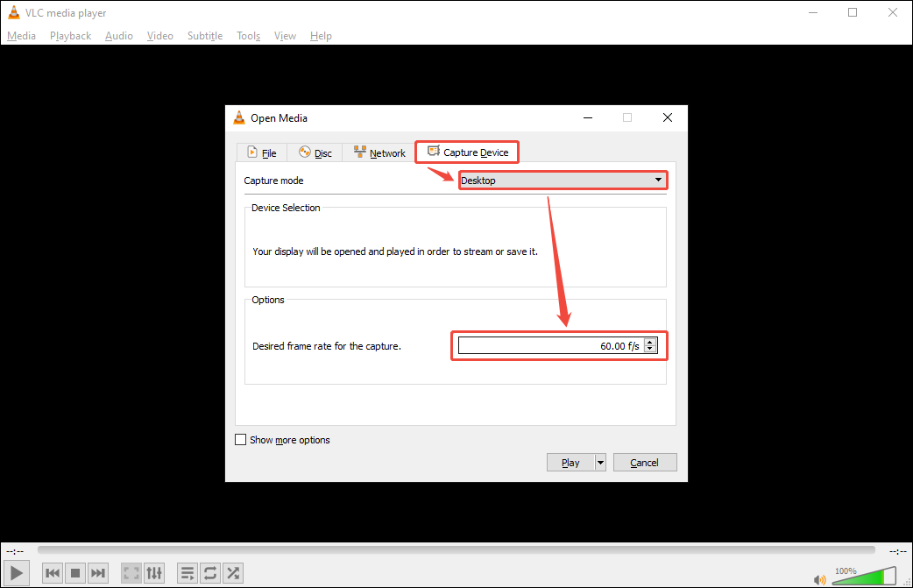Mute audio via the speaker icon

pyautogui.click(x=819, y=578)
